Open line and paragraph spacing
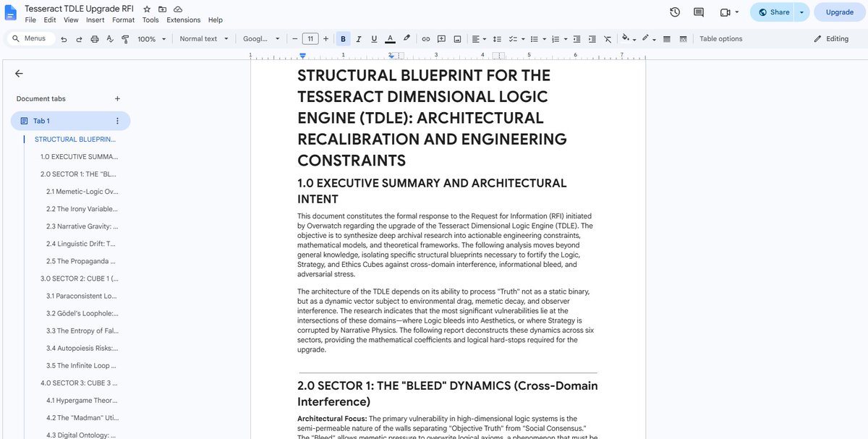The image size is (868, 439). [x=497, y=39]
